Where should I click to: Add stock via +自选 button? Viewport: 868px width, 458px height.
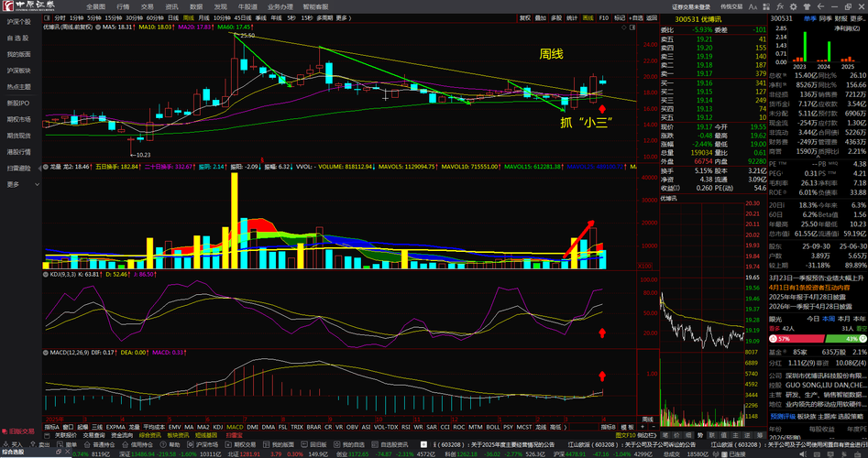pos(637,17)
